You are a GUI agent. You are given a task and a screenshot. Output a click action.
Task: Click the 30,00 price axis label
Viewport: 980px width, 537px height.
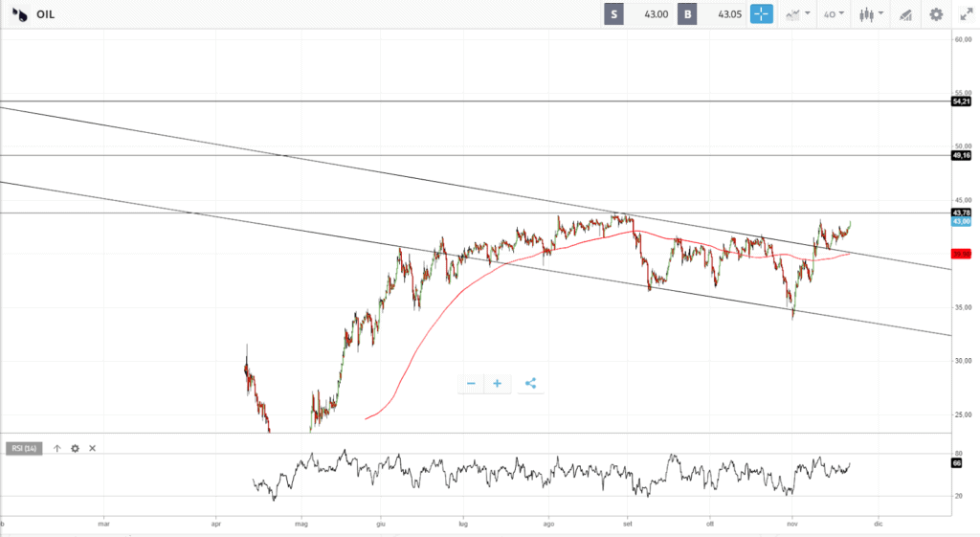(x=963, y=361)
